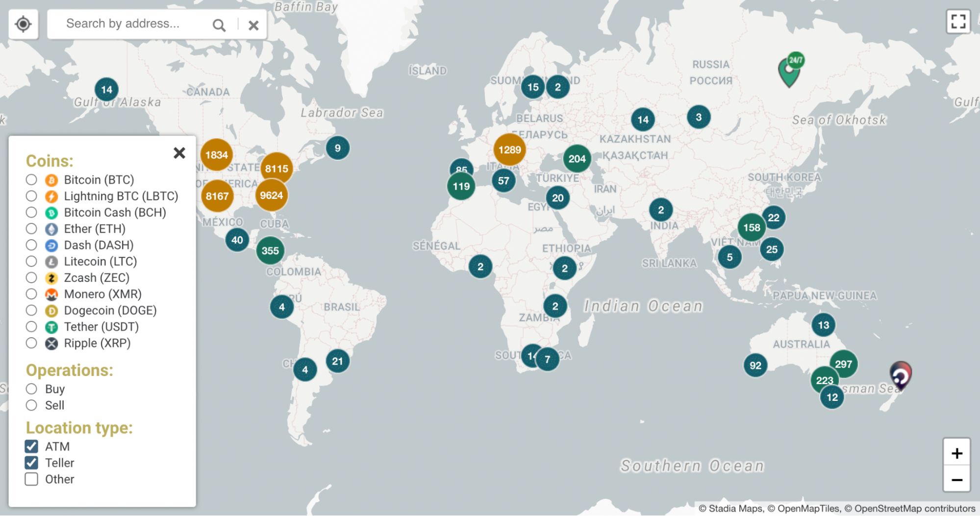Image resolution: width=980 pixels, height=516 pixels.
Task: Select the Buy operation
Action: click(31, 389)
